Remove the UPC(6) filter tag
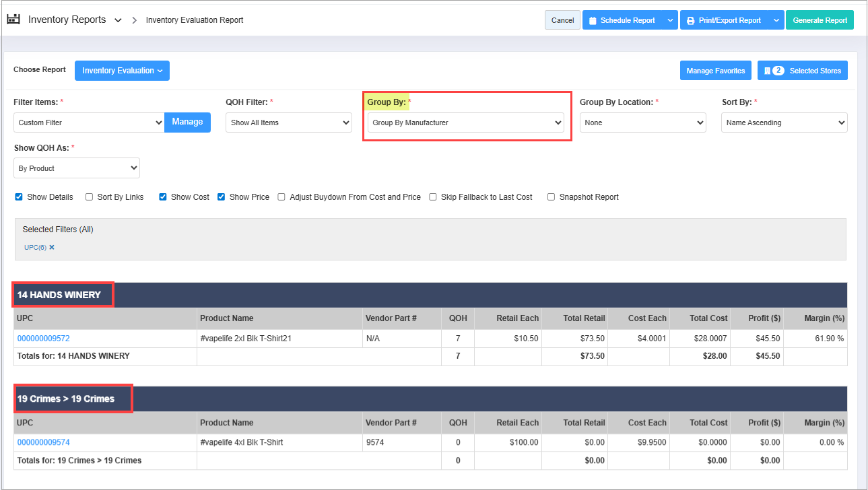The image size is (868, 490). point(52,248)
